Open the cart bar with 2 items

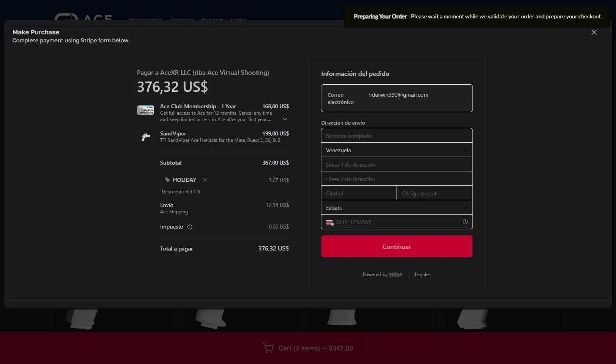click(308, 348)
